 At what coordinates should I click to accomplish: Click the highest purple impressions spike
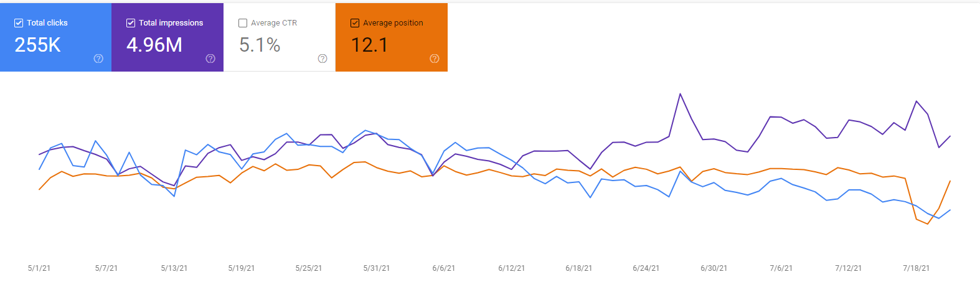[x=680, y=94]
